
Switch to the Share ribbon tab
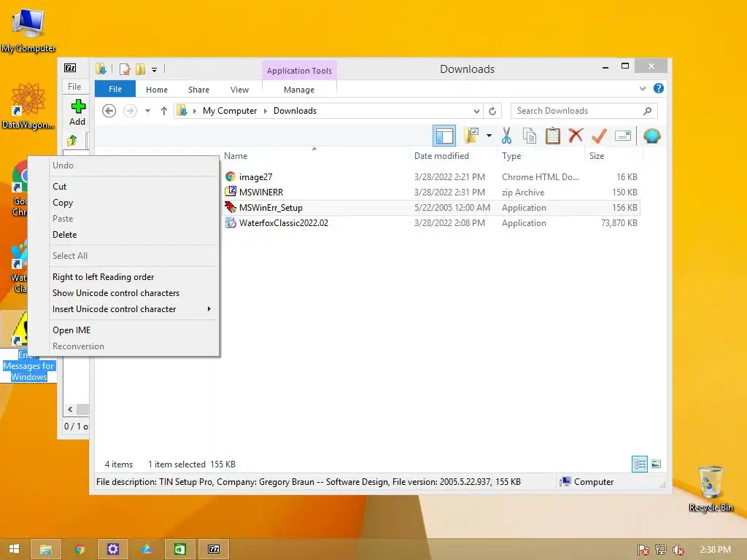click(x=198, y=90)
